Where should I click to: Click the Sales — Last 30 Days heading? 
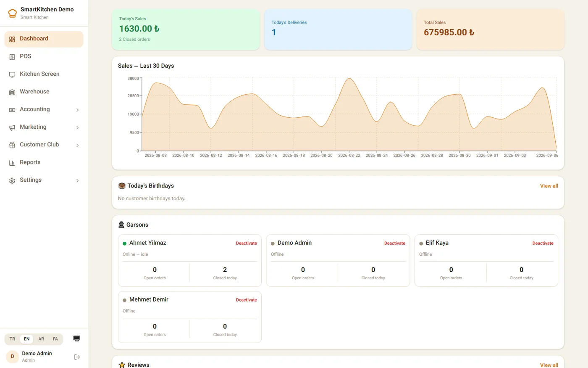pyautogui.click(x=146, y=66)
